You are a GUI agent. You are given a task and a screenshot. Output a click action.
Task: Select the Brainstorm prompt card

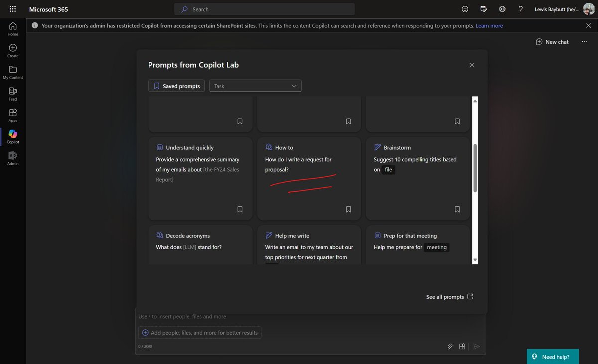[418, 179]
